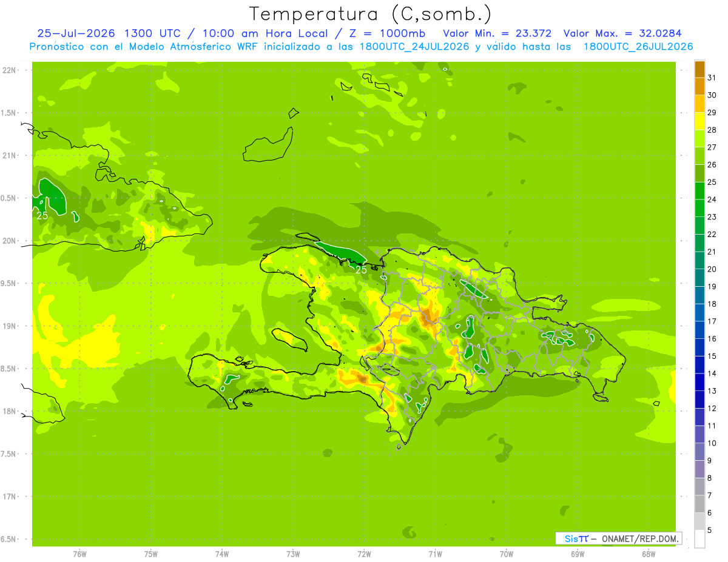This screenshot has width=728, height=562.
Task: Click the '1800UTC_26JUL2026' valid-until time
Action: coord(638,47)
